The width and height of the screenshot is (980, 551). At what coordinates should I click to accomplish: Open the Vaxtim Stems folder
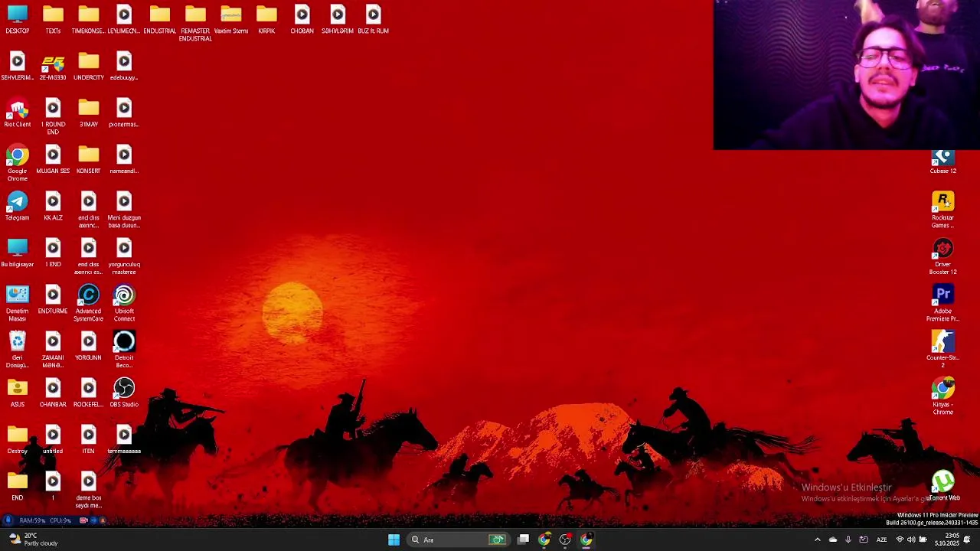click(230, 20)
